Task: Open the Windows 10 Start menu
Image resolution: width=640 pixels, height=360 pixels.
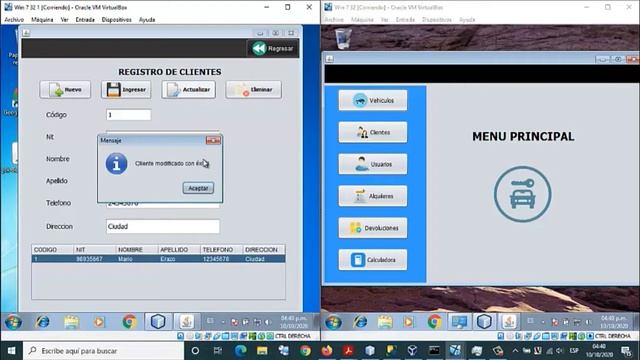Action: tap(11, 351)
